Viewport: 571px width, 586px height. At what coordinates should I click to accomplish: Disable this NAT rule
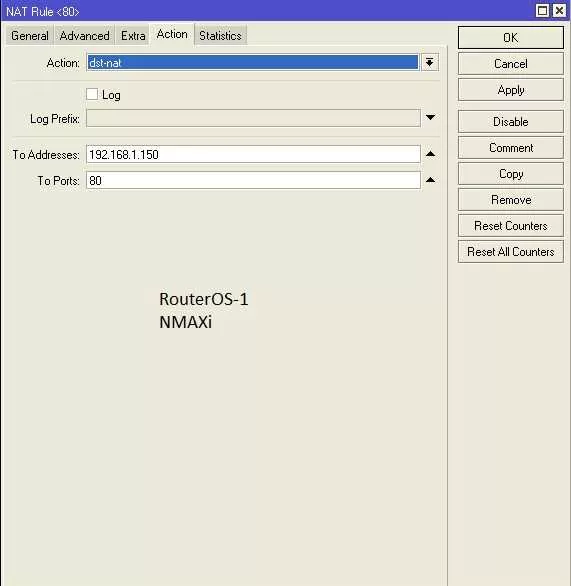coord(511,121)
